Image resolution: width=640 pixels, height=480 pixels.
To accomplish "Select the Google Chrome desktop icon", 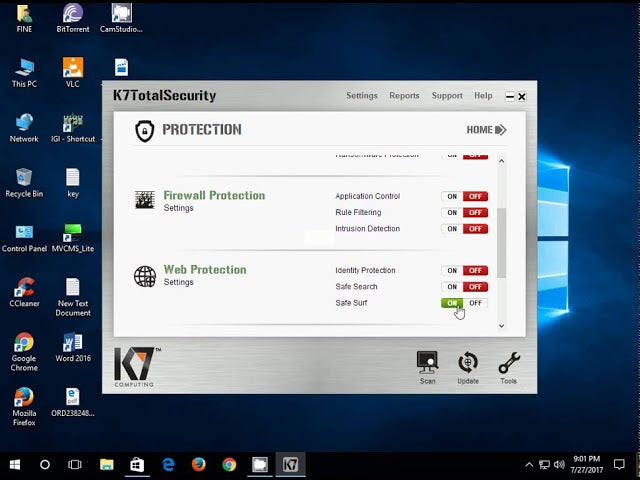I will 24,352.
